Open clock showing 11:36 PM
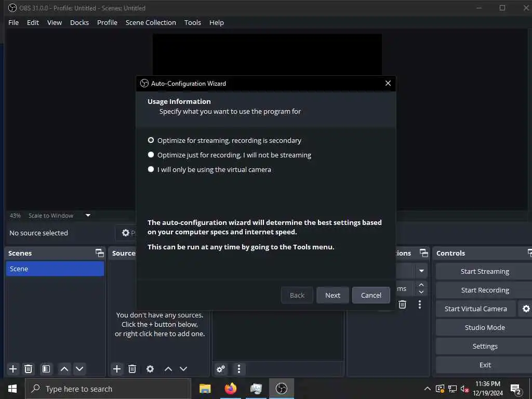 coord(487,389)
